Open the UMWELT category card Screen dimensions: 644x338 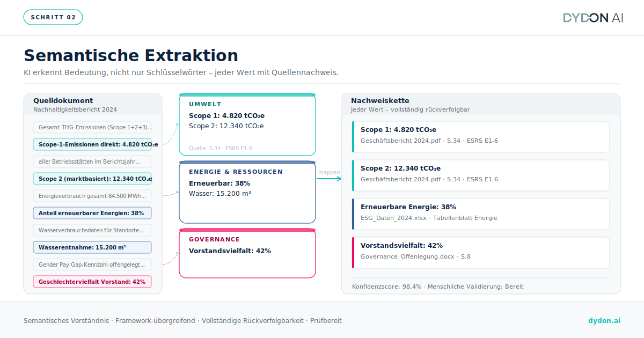click(247, 125)
